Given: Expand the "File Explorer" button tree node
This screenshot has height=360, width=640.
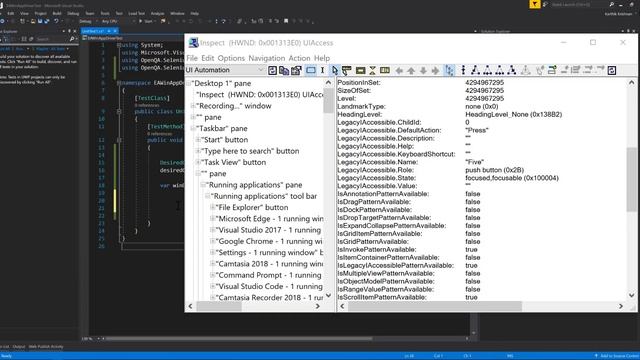Looking at the screenshot, I should 212,207.
